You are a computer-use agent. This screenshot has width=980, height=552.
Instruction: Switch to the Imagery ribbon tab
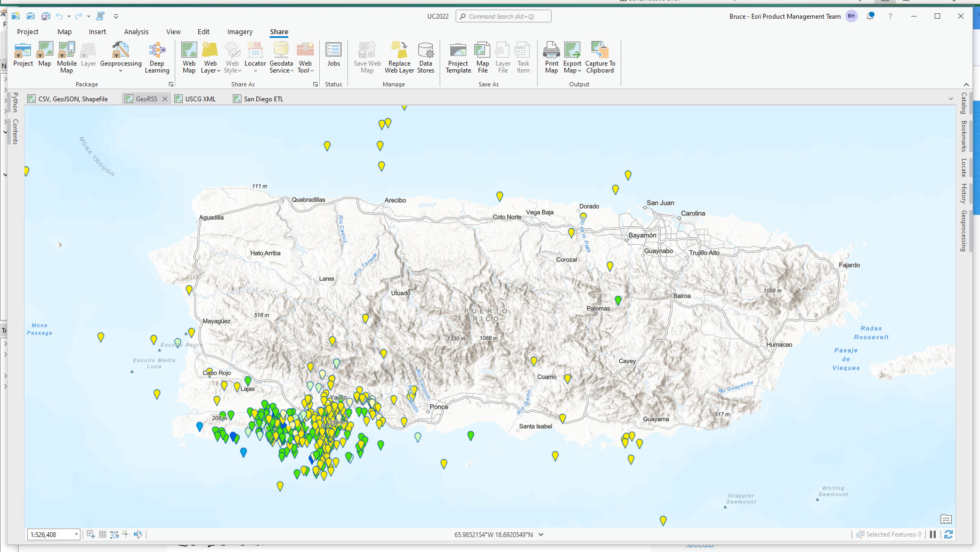click(x=239, y=31)
